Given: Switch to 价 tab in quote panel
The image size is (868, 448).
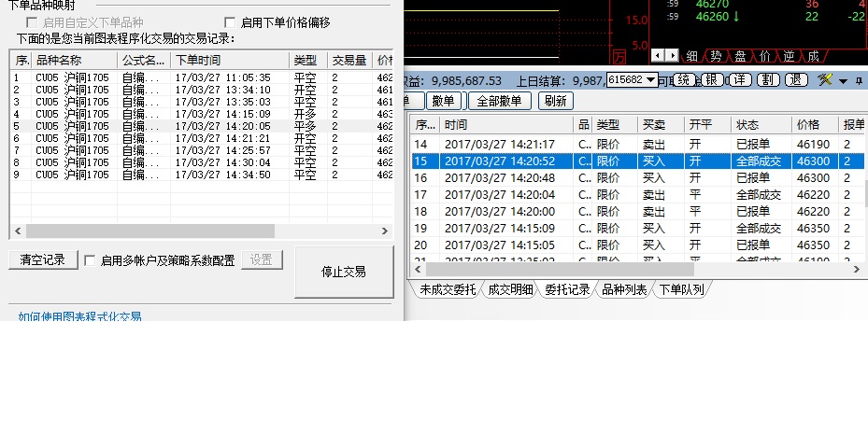Looking at the screenshot, I should [765, 56].
